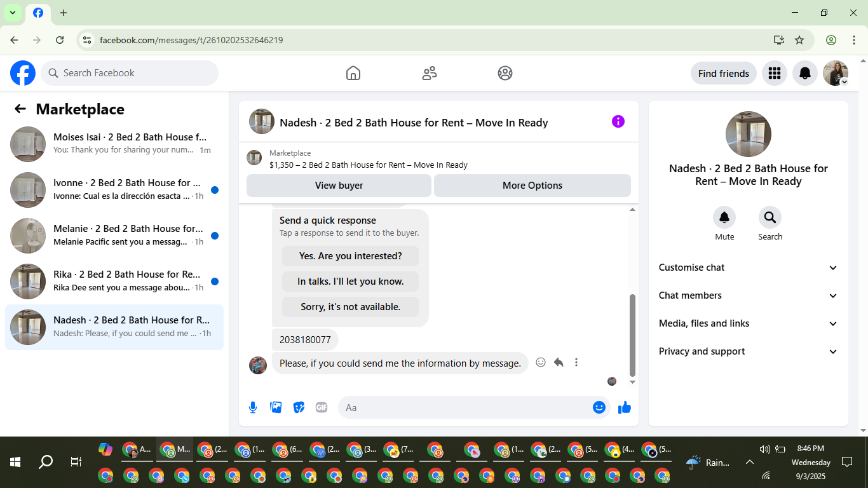This screenshot has height=488, width=868.
Task: Bookmark this page with the star icon
Action: [x=799, y=40]
